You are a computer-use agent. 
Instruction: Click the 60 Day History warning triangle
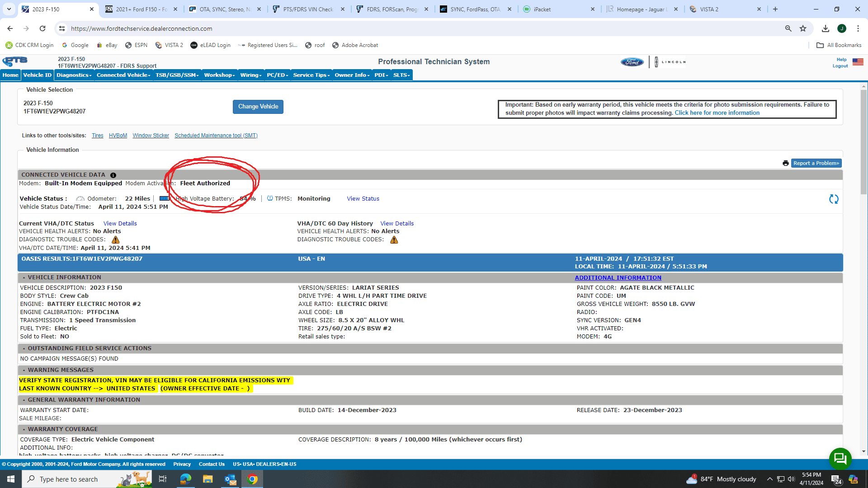[x=394, y=240]
